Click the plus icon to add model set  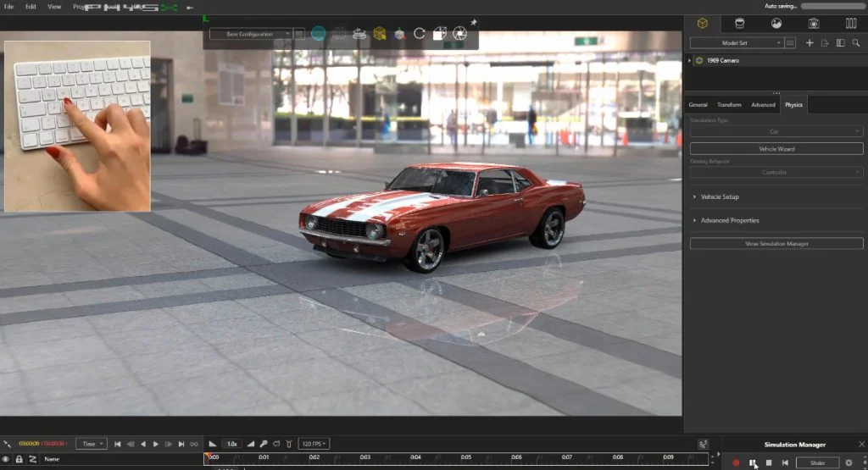point(810,42)
